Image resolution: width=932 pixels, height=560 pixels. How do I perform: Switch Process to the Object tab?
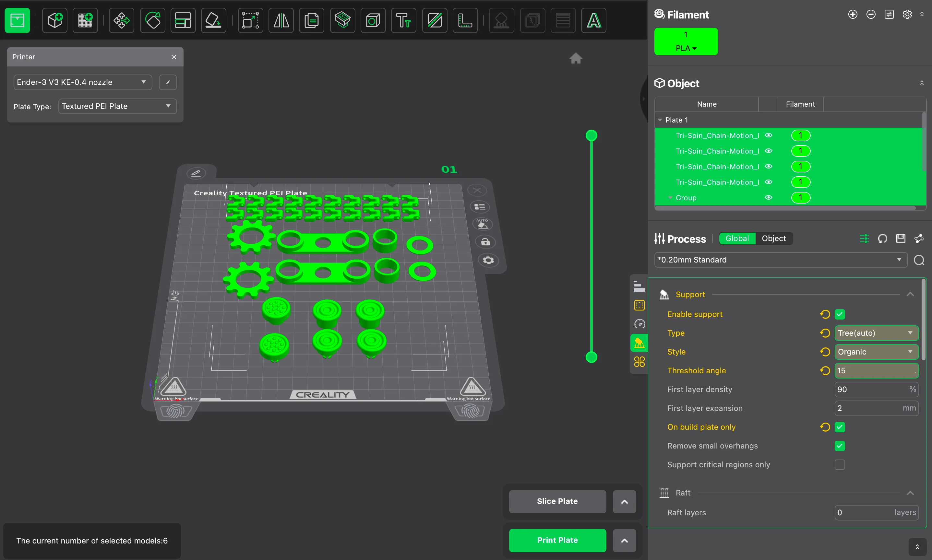click(x=773, y=239)
